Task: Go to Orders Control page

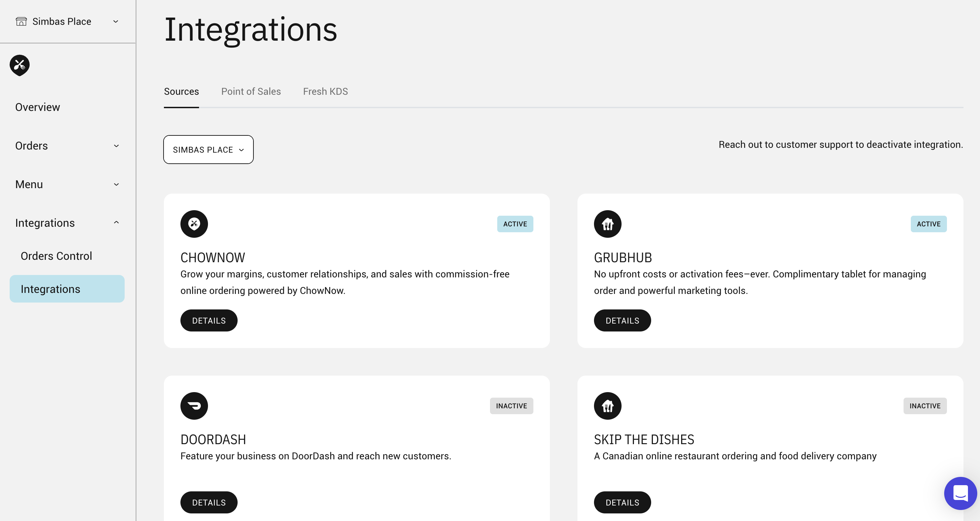Action: 56,256
